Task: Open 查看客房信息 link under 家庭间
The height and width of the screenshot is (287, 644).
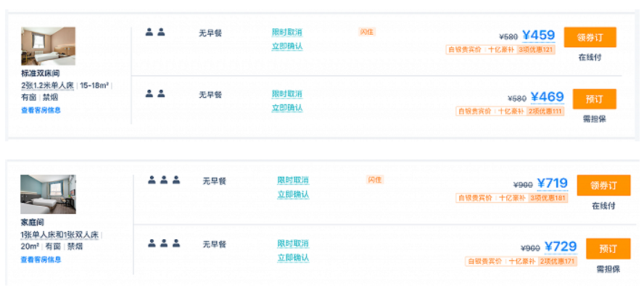Action: pos(41,259)
